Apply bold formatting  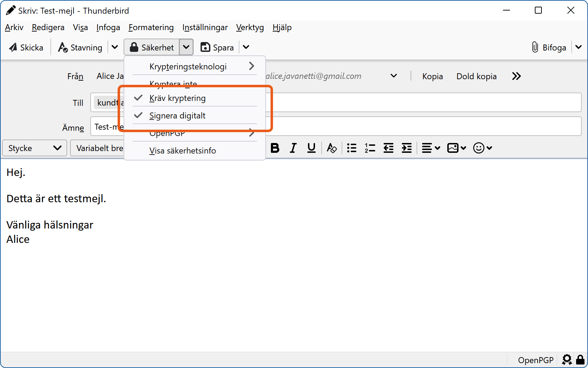point(275,148)
